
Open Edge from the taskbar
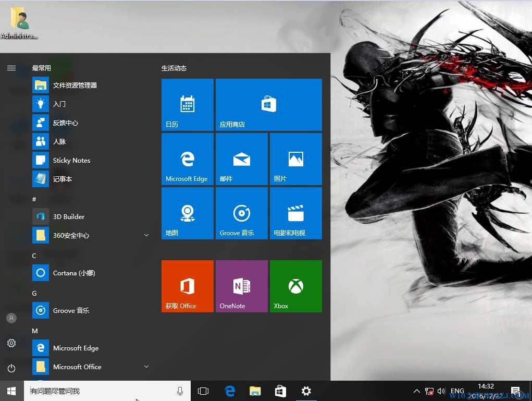(230, 391)
